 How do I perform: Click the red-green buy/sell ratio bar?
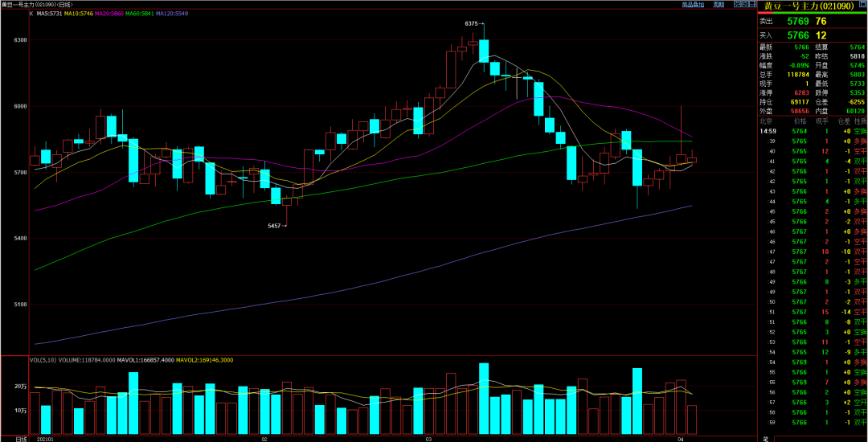click(x=813, y=13)
